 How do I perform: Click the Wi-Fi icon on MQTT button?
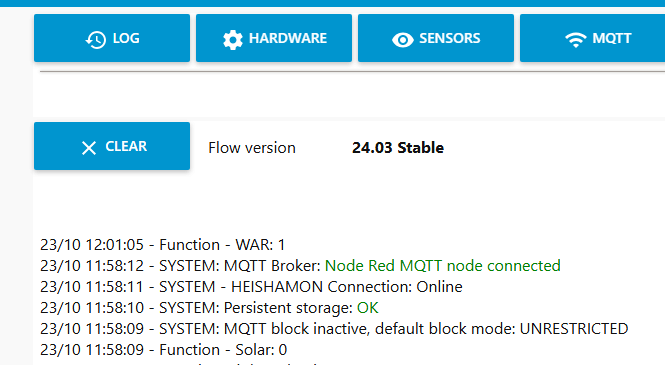pyautogui.click(x=576, y=40)
